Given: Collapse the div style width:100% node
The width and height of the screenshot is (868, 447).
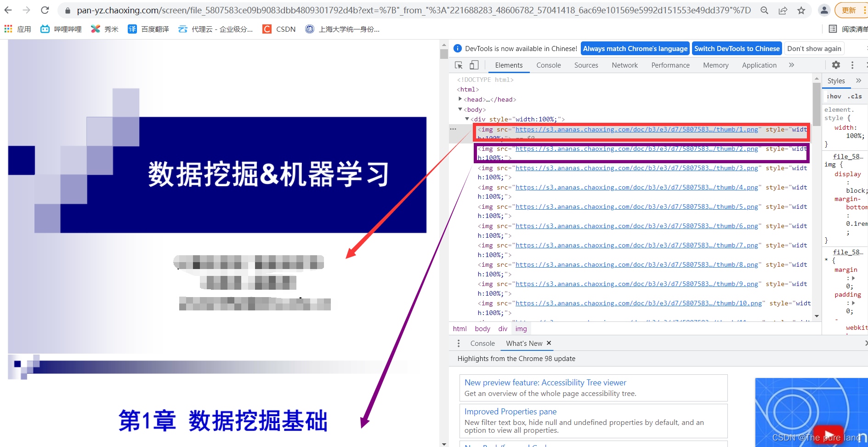Looking at the screenshot, I should click(467, 119).
